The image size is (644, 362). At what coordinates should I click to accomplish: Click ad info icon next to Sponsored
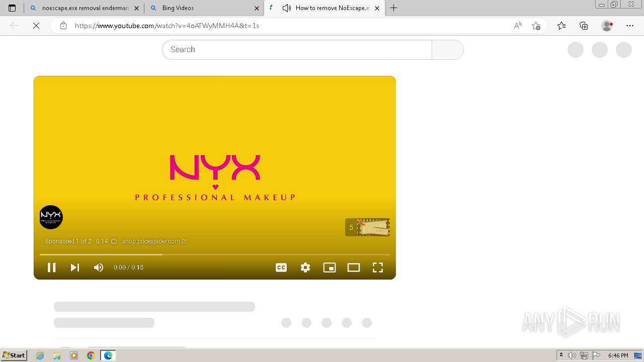[114, 241]
